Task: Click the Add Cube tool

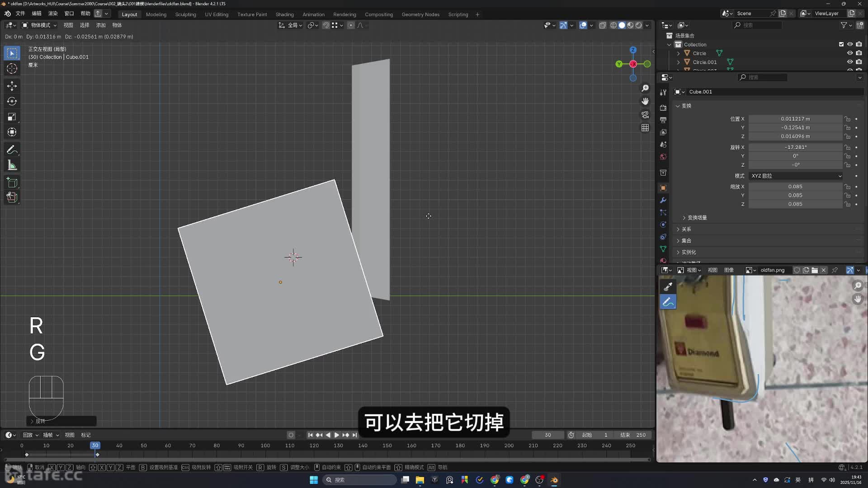Action: pos(12,183)
